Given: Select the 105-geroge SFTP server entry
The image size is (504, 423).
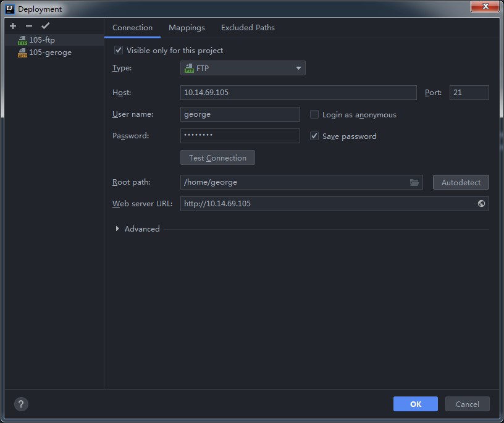Looking at the screenshot, I should point(49,52).
